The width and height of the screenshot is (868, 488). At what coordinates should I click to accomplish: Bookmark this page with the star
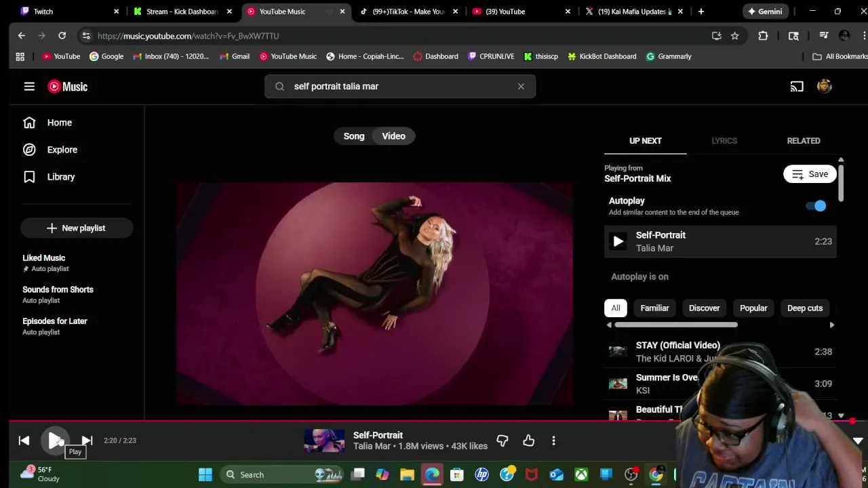734,36
